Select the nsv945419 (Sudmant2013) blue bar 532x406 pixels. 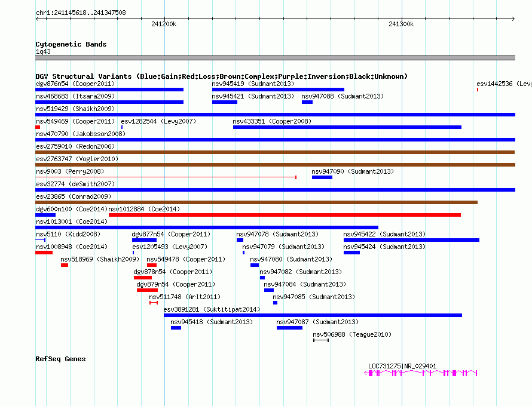278,90
